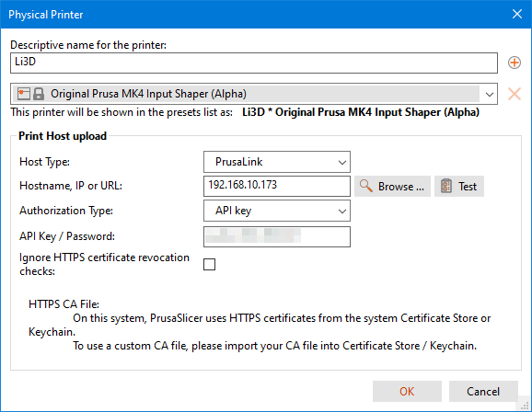Open the Original Prusa MK4 preset dropdown
Viewport: 532px width, 412px height.
254,94
